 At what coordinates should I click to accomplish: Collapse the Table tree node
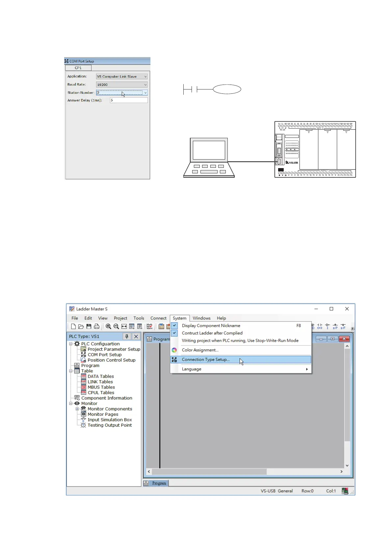(x=71, y=371)
